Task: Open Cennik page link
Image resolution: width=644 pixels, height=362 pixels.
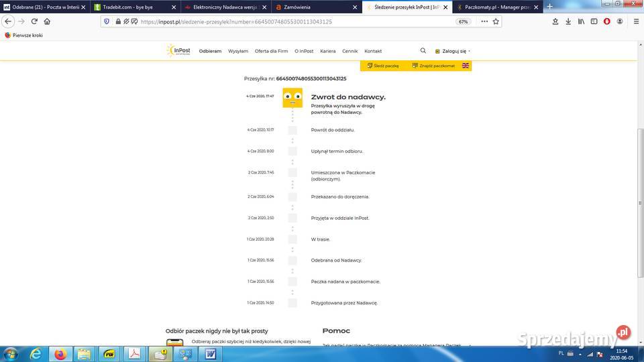Action: pyautogui.click(x=350, y=52)
